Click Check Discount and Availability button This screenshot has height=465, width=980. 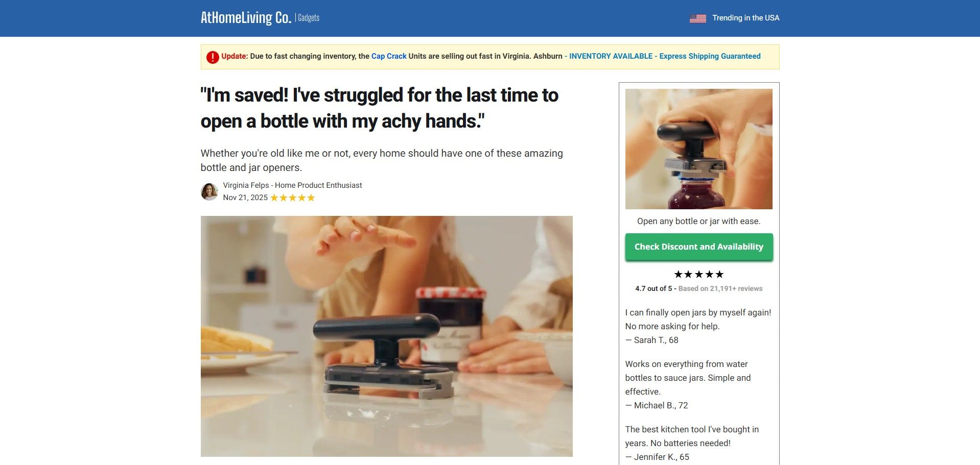(x=698, y=247)
